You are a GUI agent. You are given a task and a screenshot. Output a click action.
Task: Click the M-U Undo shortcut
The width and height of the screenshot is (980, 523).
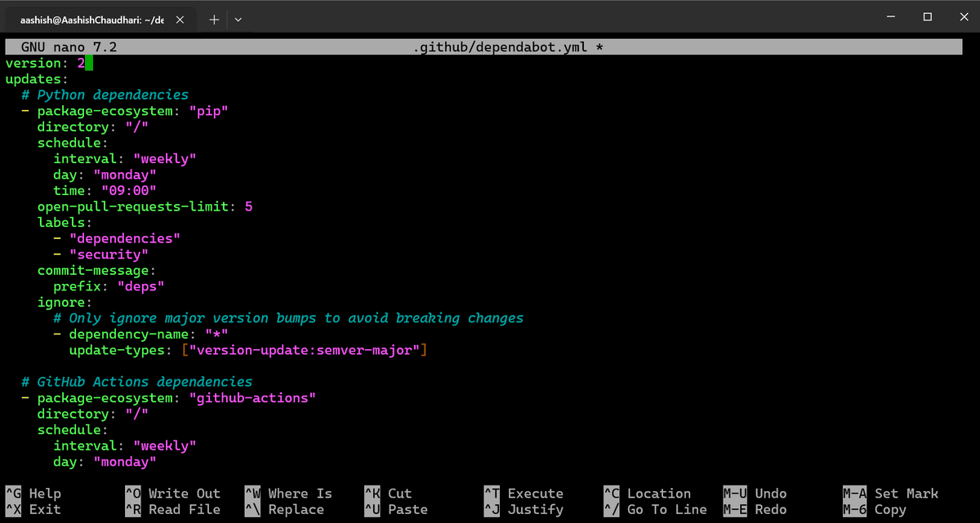tap(755, 494)
